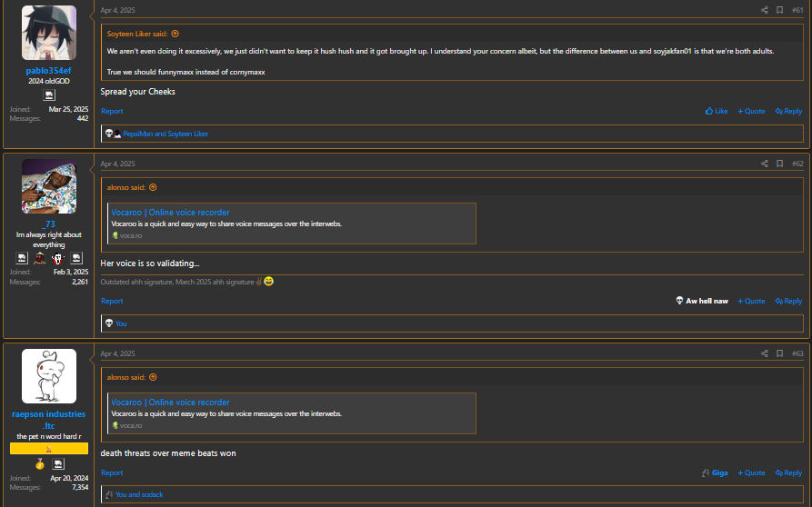This screenshot has width=812, height=507.
Task: Click _73's fourth badge icon
Action: click(x=76, y=258)
